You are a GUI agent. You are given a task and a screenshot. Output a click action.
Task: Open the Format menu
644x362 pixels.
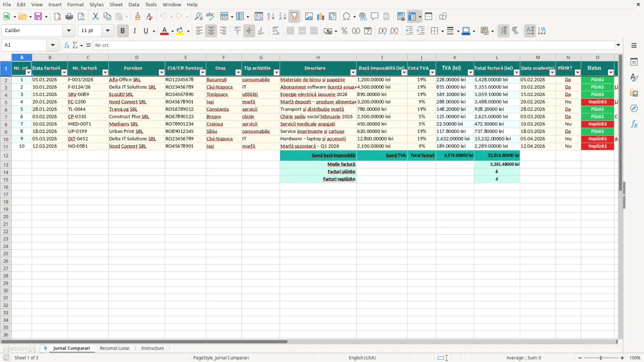pos(75,4)
